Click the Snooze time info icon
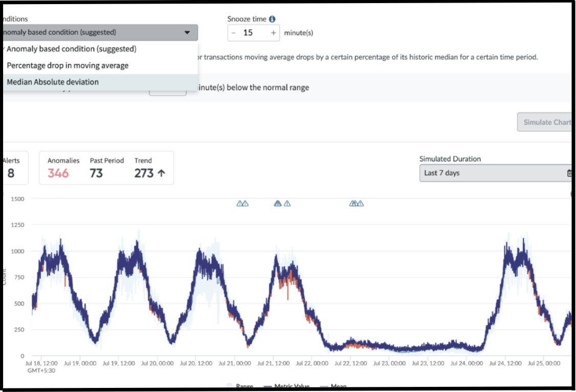This screenshot has height=392, width=576. pos(272,19)
